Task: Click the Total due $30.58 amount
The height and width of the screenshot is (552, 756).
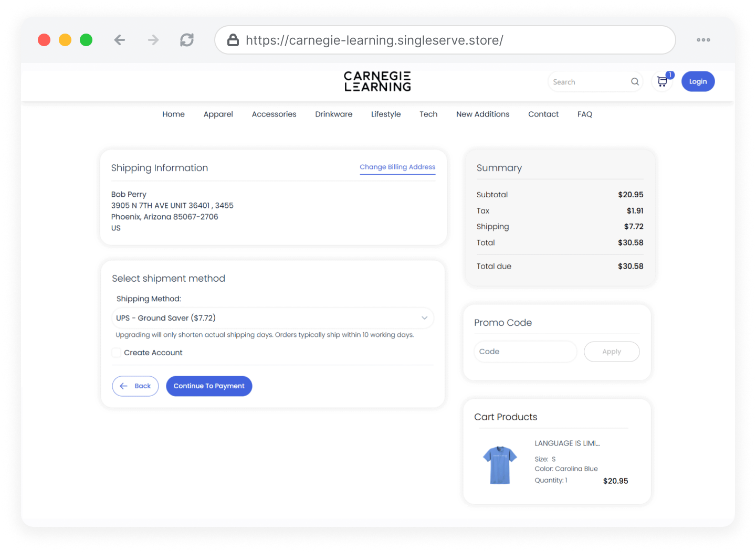Action: click(x=631, y=266)
